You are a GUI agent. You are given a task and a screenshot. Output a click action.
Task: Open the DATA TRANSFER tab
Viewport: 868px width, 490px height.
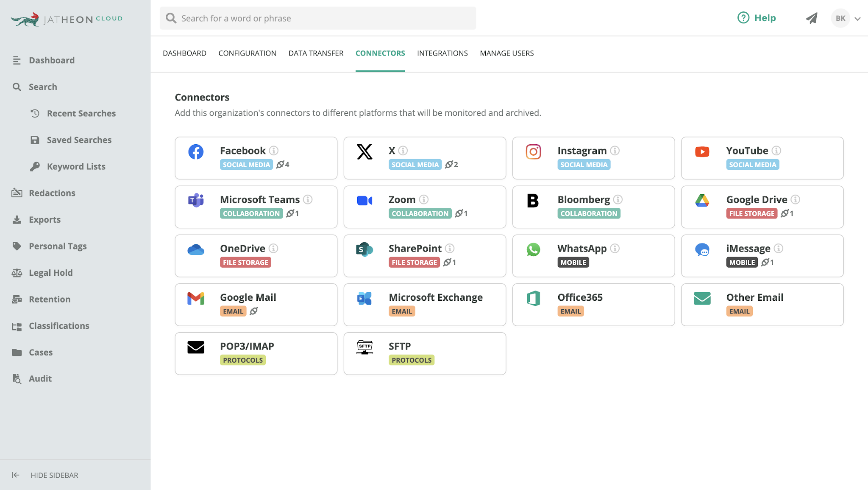tap(316, 53)
